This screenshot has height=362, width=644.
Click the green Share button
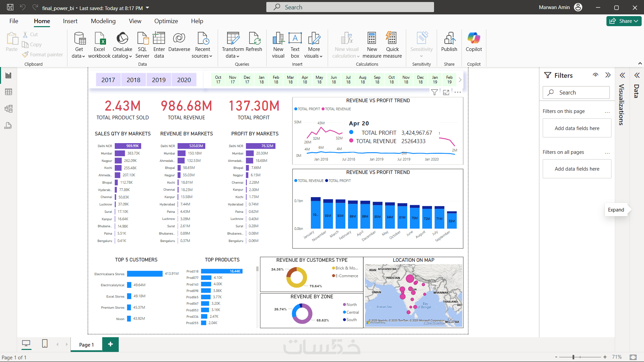[624, 21]
